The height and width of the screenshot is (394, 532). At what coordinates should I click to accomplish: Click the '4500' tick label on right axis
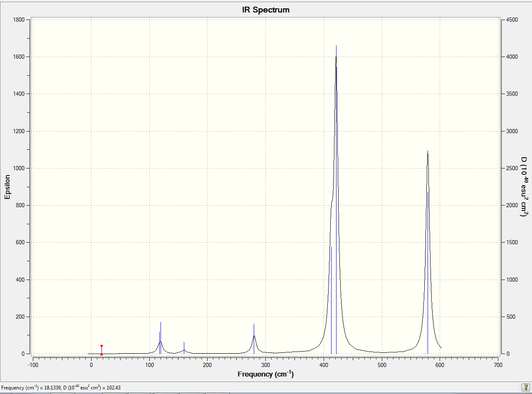click(512, 20)
